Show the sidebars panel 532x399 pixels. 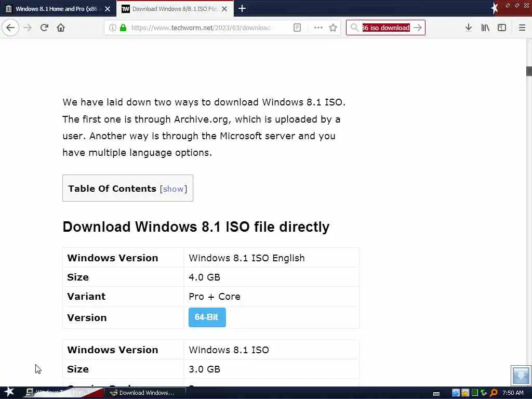click(502, 28)
